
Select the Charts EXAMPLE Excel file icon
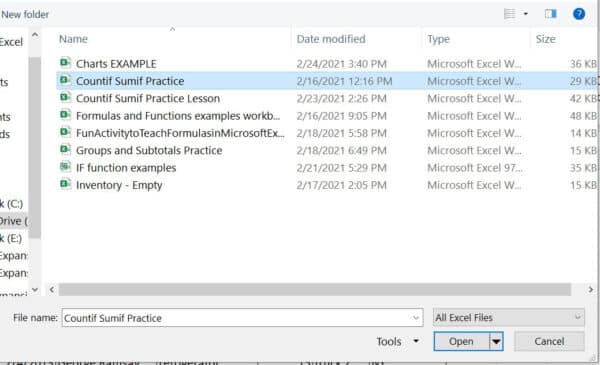pyautogui.click(x=65, y=63)
